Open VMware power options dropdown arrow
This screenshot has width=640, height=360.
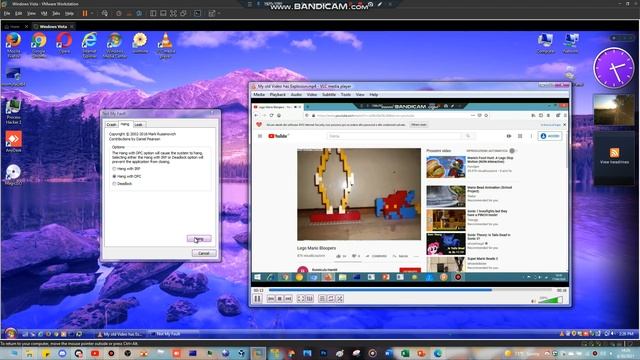pyautogui.click(x=92, y=13)
